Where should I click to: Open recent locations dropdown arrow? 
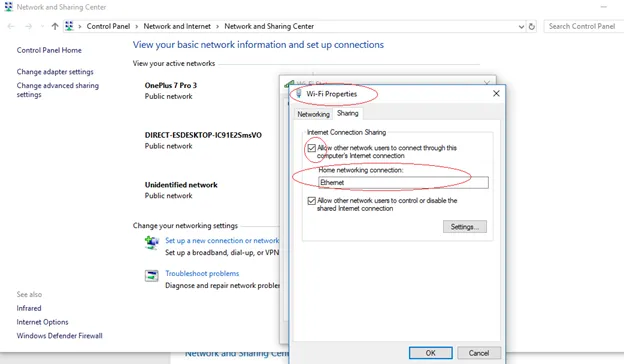tap(42, 27)
